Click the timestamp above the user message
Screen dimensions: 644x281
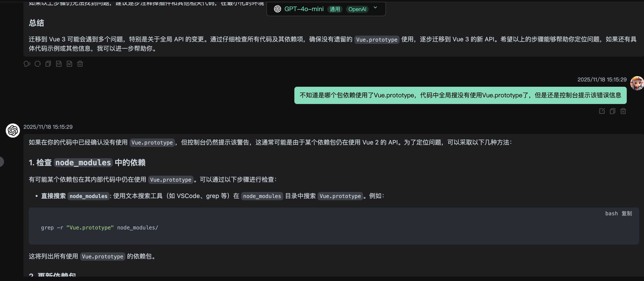tap(602, 80)
